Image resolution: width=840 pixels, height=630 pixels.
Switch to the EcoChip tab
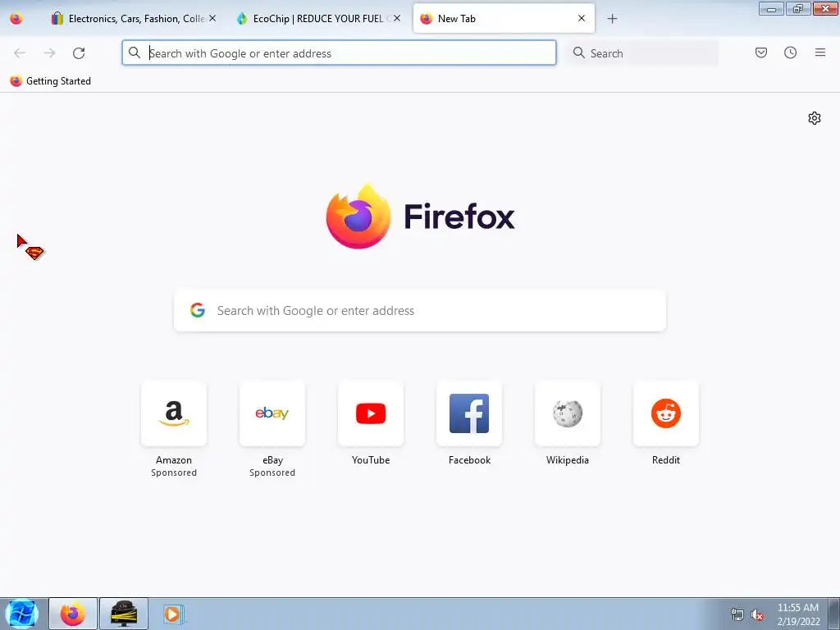[318, 19]
